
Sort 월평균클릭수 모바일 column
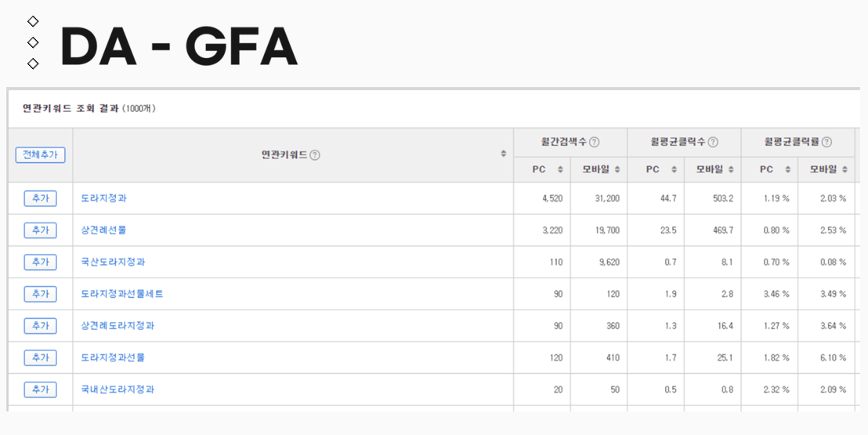coord(731,169)
